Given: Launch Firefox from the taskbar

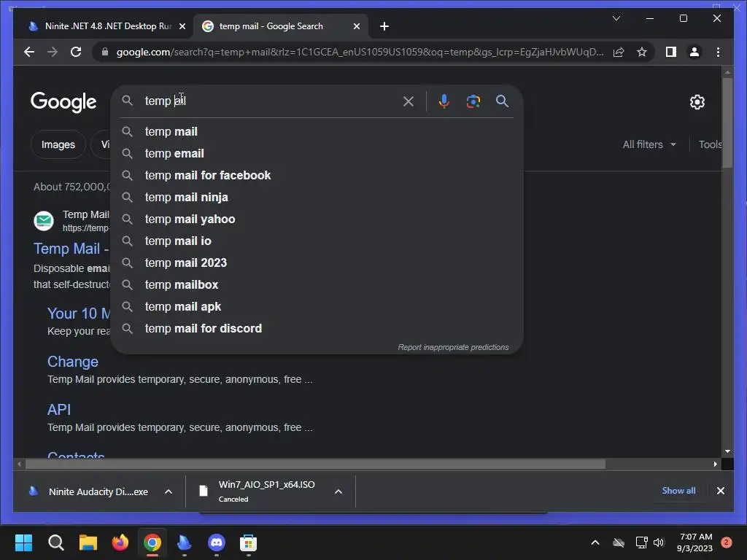Looking at the screenshot, I should (x=120, y=542).
